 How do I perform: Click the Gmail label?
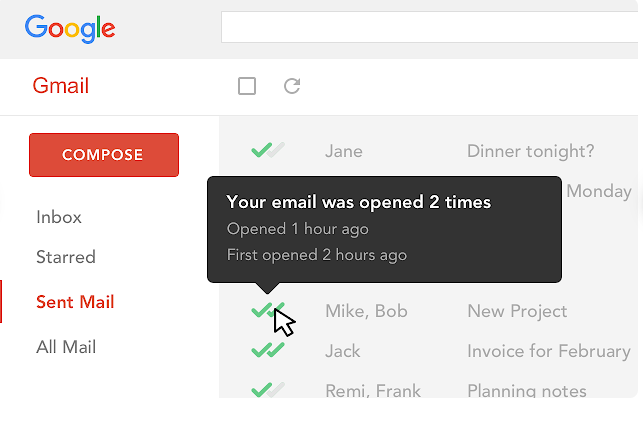point(61,86)
